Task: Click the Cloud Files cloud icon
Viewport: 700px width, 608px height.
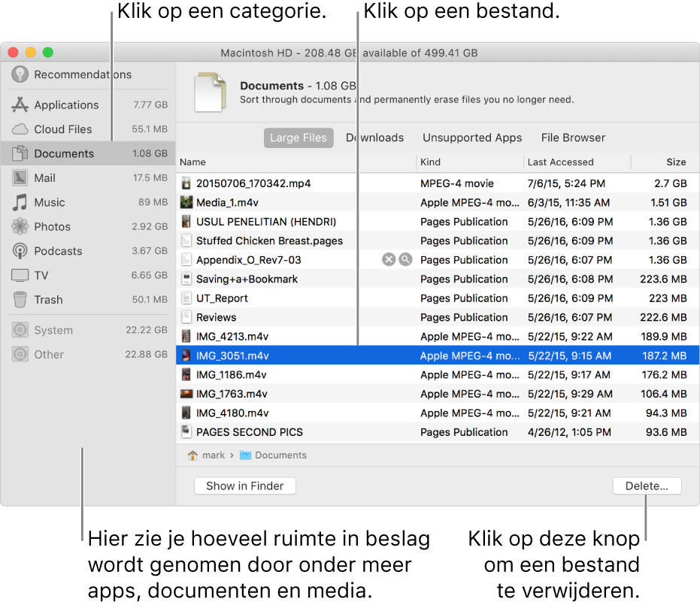Action: tap(20, 129)
